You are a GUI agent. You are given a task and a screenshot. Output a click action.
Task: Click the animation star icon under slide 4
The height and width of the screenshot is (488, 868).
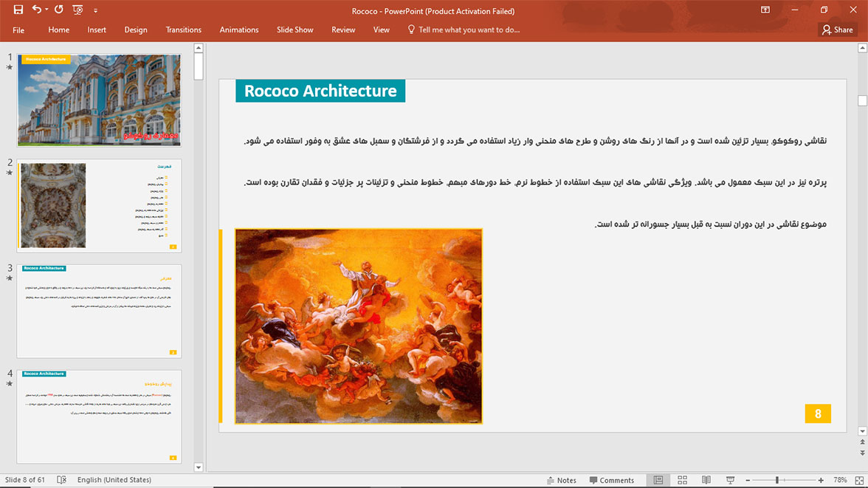[x=10, y=383]
